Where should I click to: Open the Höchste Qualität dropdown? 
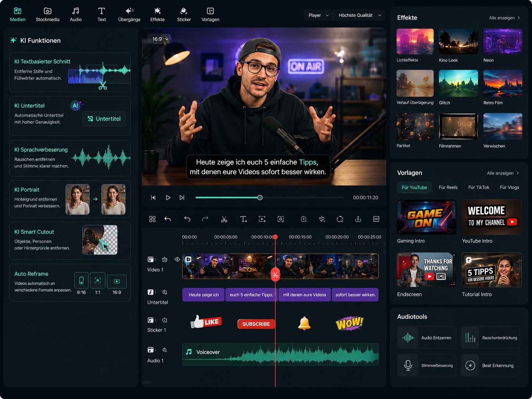pos(360,15)
